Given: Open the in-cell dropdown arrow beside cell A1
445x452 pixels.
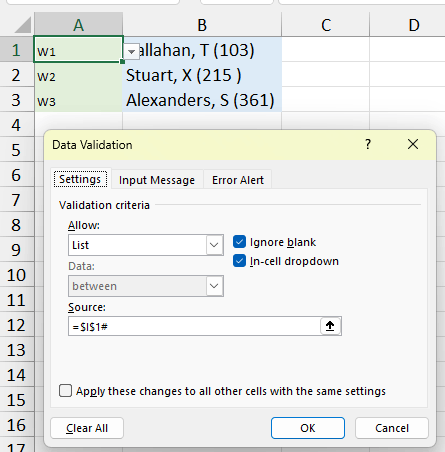Looking at the screenshot, I should click(132, 52).
